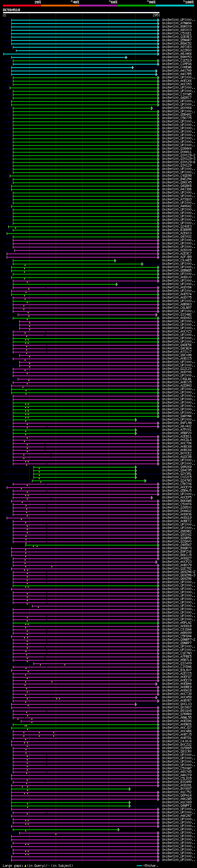Image resolution: width=197 pixels, height=868 pixels.
Task: Select hit UniRef100_A9TXE0
Action: pyautogui.click(x=177, y=47)
